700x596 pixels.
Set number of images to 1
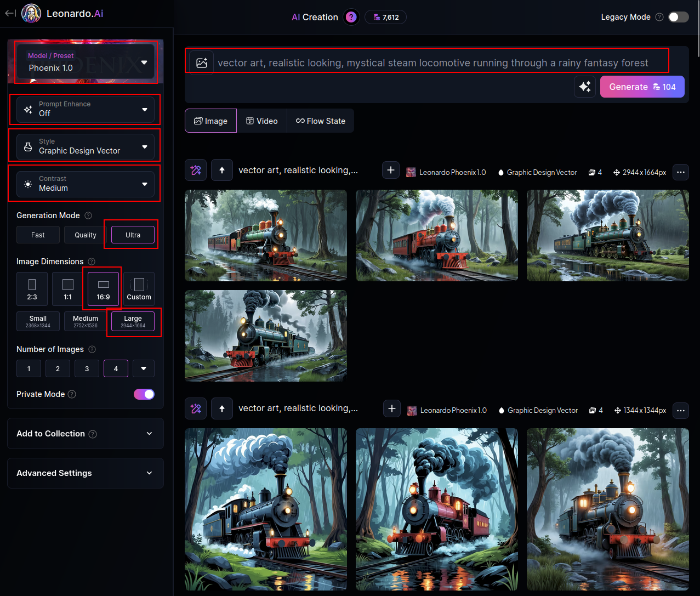click(x=29, y=368)
